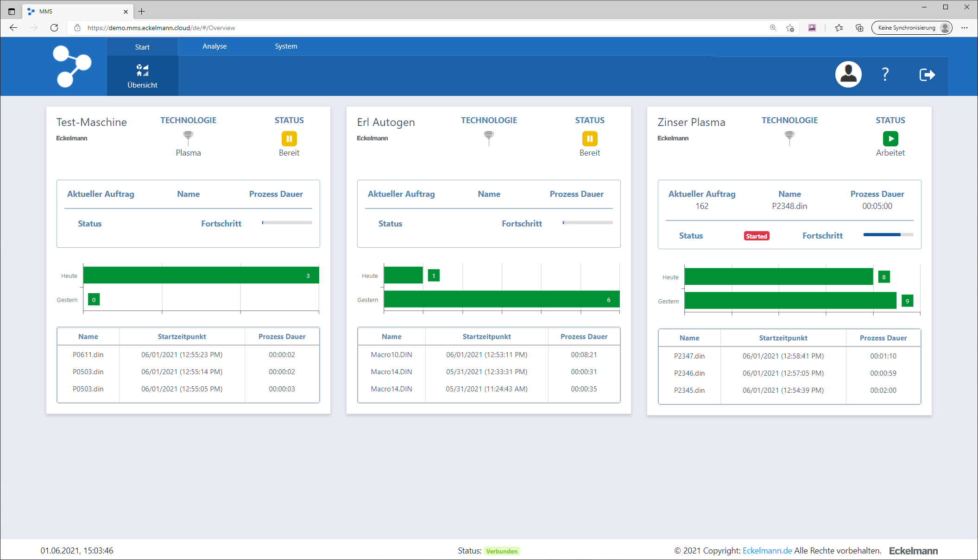978x560 pixels.
Task: Click the help question mark icon
Action: [x=885, y=74]
